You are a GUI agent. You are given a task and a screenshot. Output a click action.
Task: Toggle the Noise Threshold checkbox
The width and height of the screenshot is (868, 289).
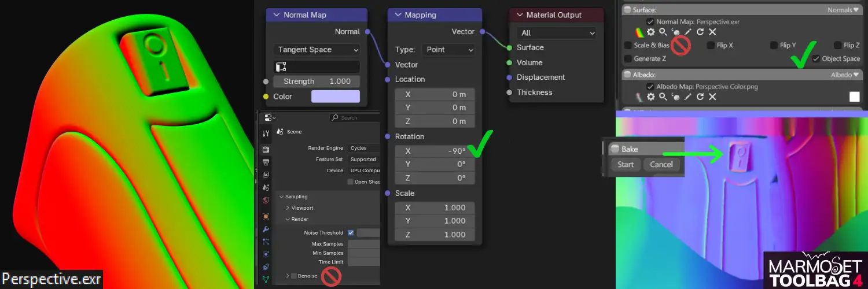[351, 233]
